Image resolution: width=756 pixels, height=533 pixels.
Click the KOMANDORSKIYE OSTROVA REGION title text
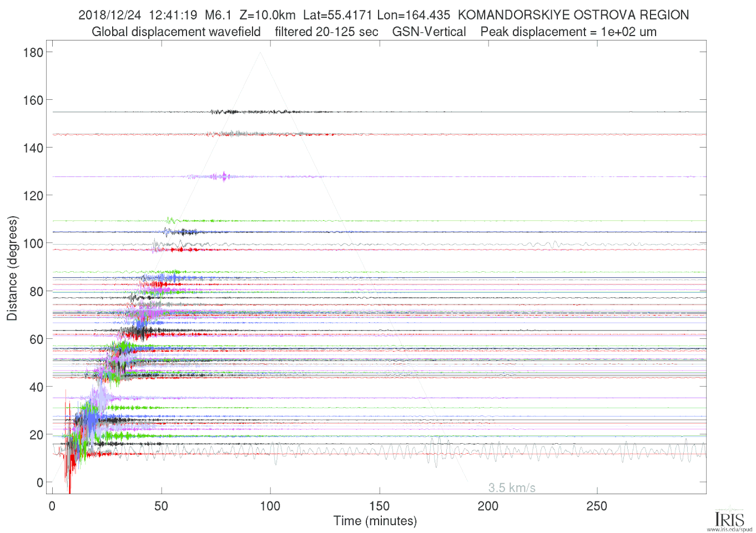(x=573, y=15)
